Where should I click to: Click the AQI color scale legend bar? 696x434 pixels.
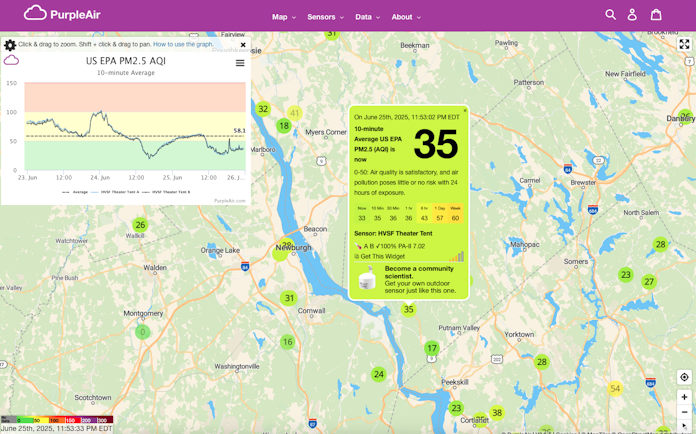coord(57,420)
